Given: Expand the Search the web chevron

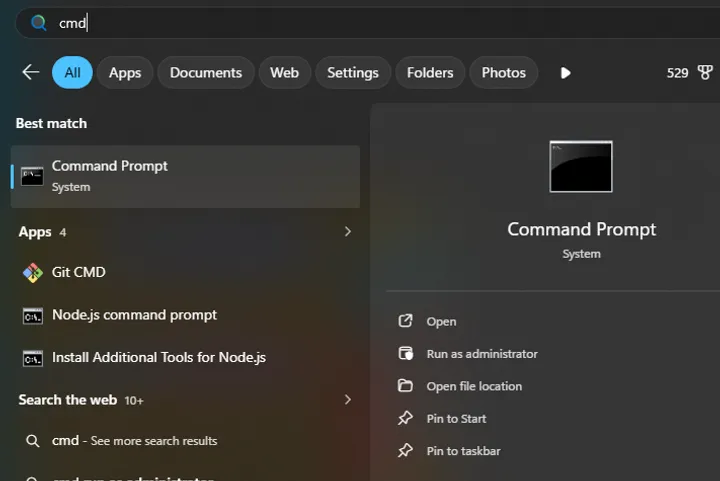Looking at the screenshot, I should [x=347, y=400].
